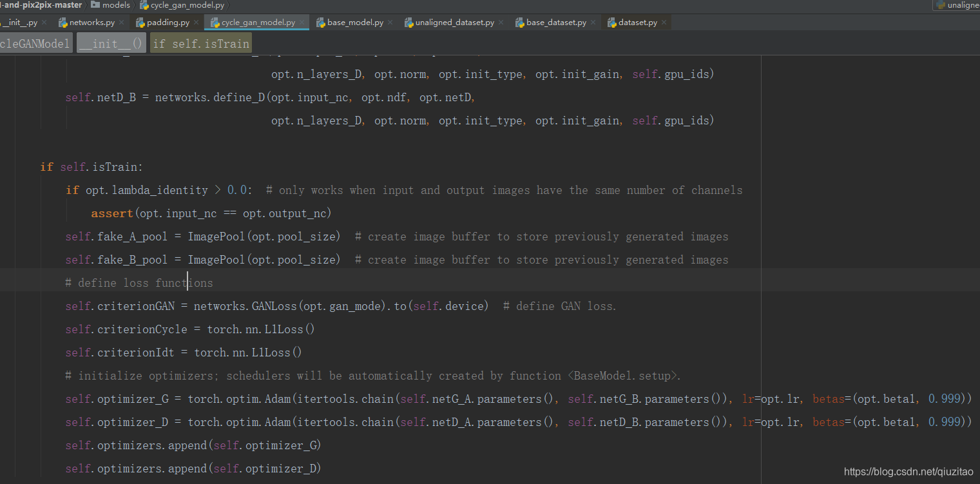Click the Python file icon on padding.py tab
The image size is (980, 484).
click(x=140, y=23)
